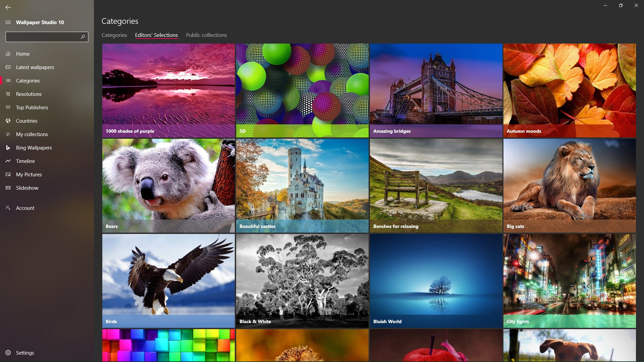The height and width of the screenshot is (362, 644).
Task: Click the search magnifier icon
Action: (83, 37)
